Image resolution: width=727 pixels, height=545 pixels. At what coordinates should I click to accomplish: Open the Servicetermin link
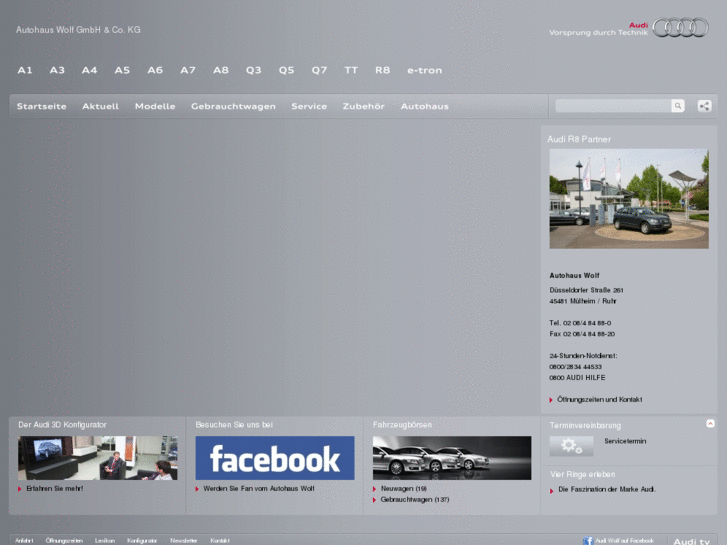pos(625,441)
